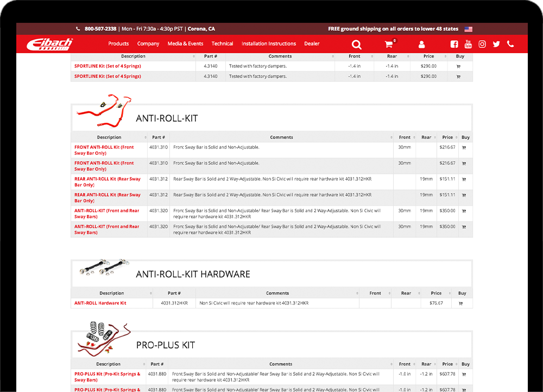Sort ANTI-ROLL-KIT HARDWARE table by Comments
Viewport: 543px width, 392px height.
point(277,293)
